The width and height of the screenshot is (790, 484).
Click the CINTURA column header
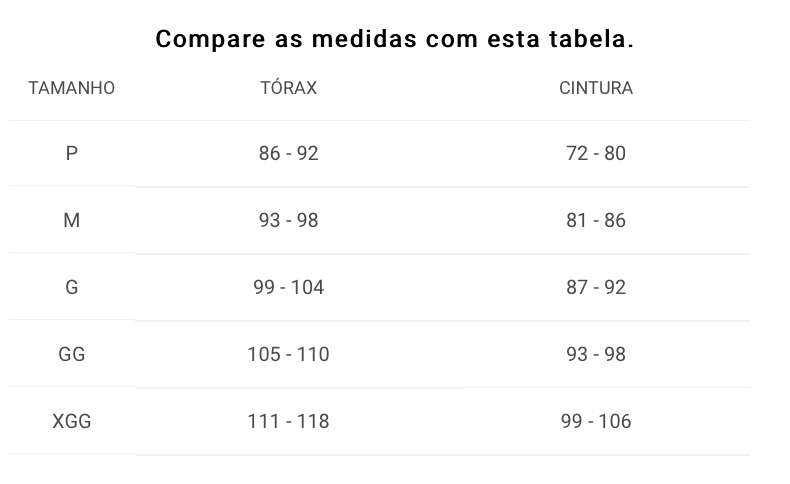point(596,88)
